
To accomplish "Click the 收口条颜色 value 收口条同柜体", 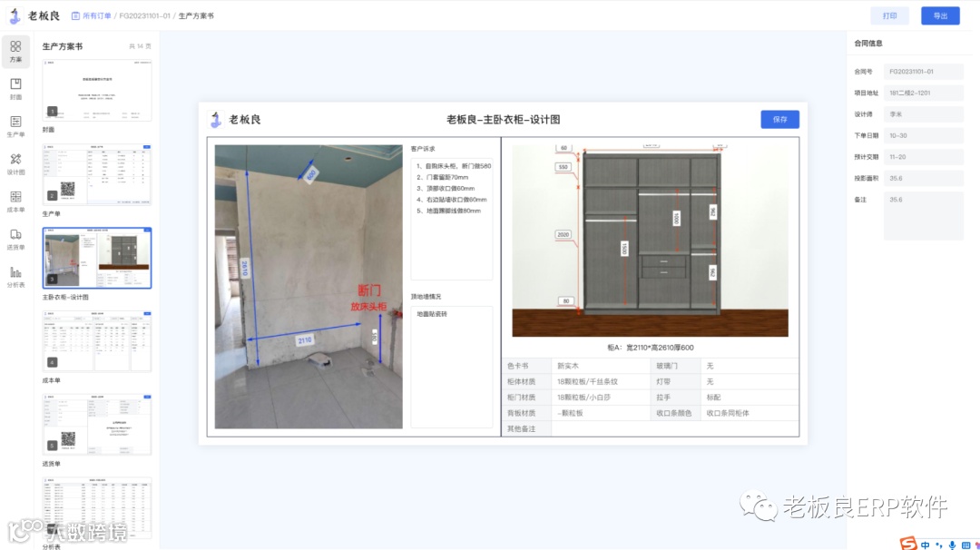I will click(728, 413).
